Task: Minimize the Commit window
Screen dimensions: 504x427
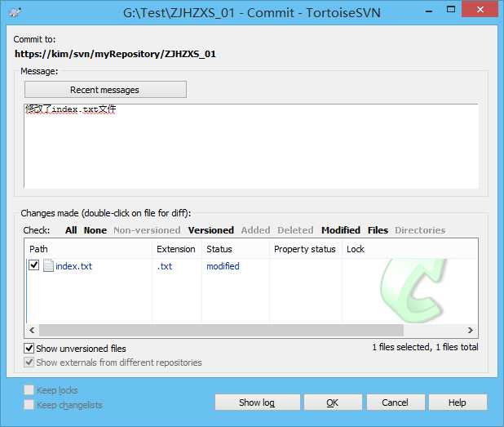Action: [x=428, y=11]
